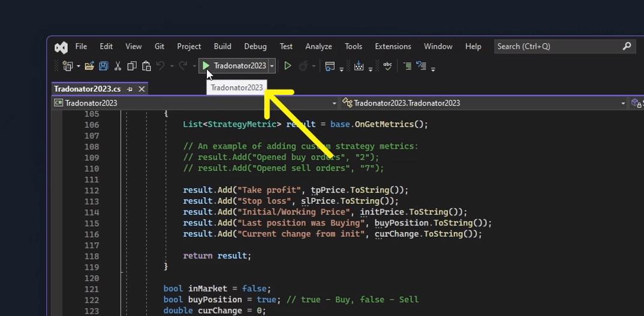The height and width of the screenshot is (316, 644).
Task: Click the Search (Ctrl+Q) box
Action: coord(558,46)
